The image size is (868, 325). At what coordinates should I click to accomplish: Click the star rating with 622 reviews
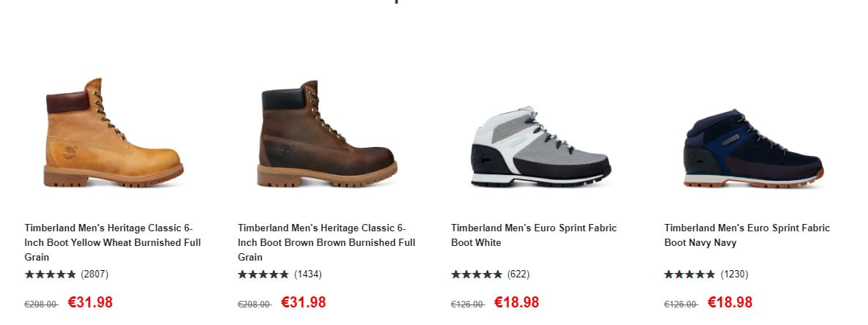click(x=477, y=274)
